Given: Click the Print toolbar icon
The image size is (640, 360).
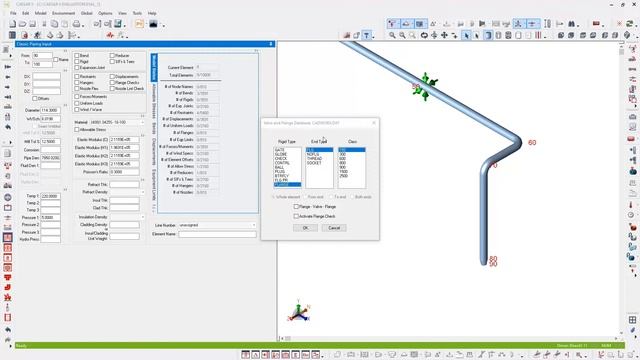Looking at the screenshot, I should tap(76, 24).
